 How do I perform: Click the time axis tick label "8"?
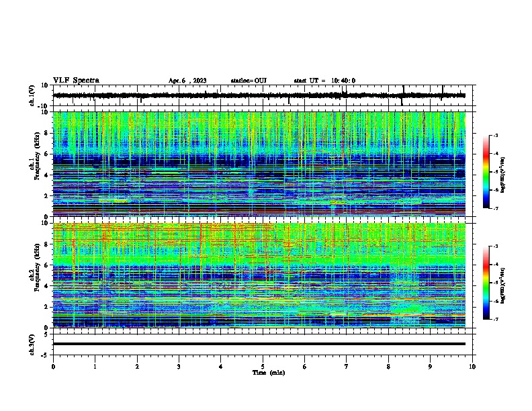(x=388, y=367)
